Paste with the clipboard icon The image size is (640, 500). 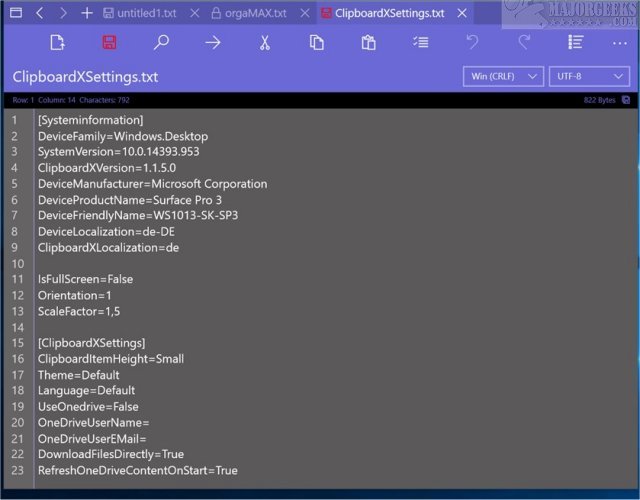(368, 42)
